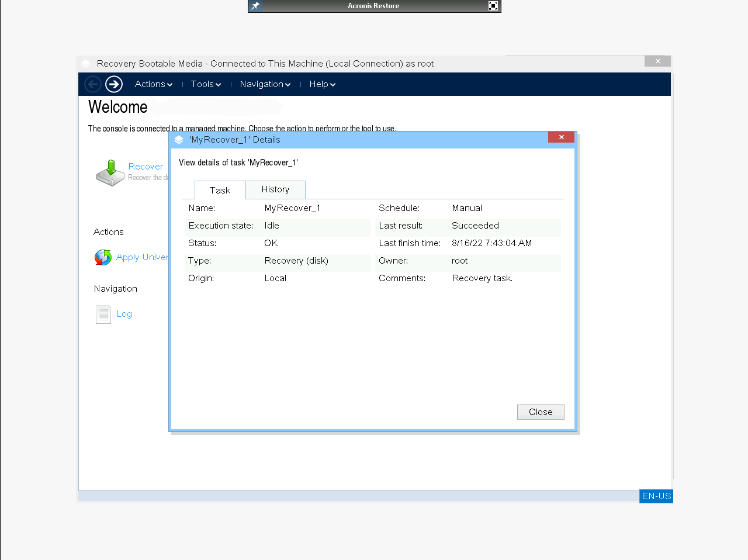Open the Log link
Viewport: 748px width, 560px height.
coord(124,314)
